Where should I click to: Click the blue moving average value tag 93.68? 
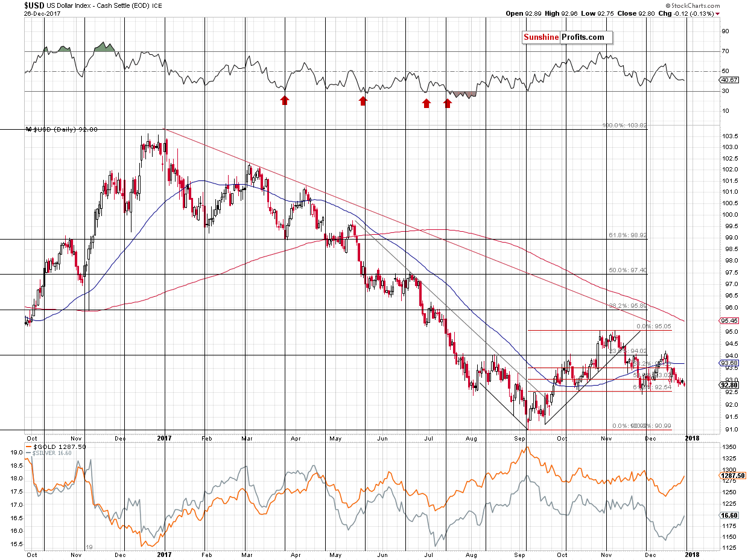(729, 363)
